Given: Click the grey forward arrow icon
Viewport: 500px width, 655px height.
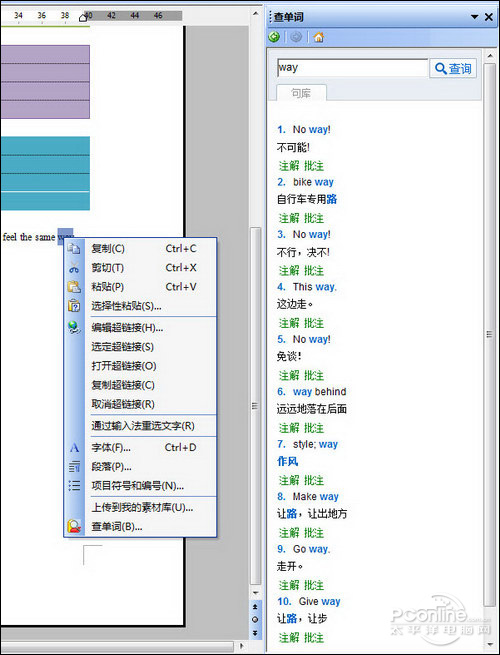Looking at the screenshot, I should 296,37.
